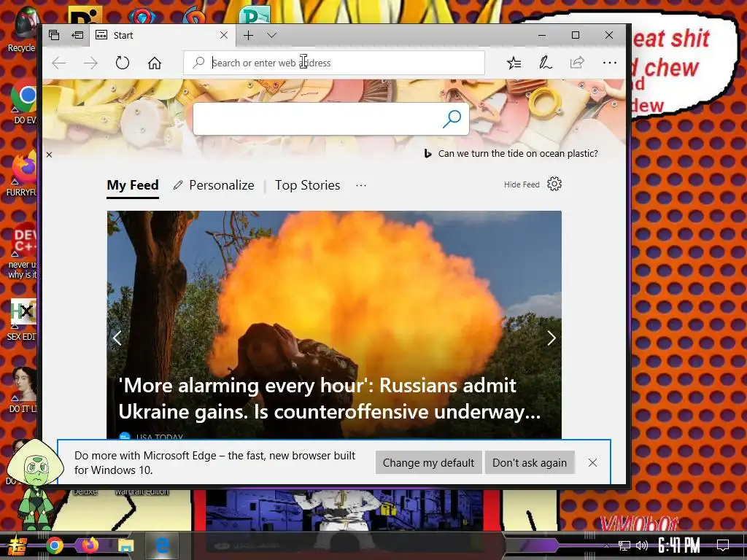This screenshot has height=560, width=747.
Task: Maximize the Edge window
Action: (x=576, y=35)
